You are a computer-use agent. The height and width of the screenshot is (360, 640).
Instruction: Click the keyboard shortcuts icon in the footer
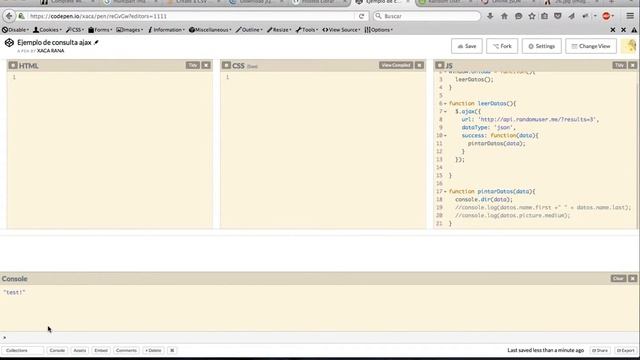point(172,350)
